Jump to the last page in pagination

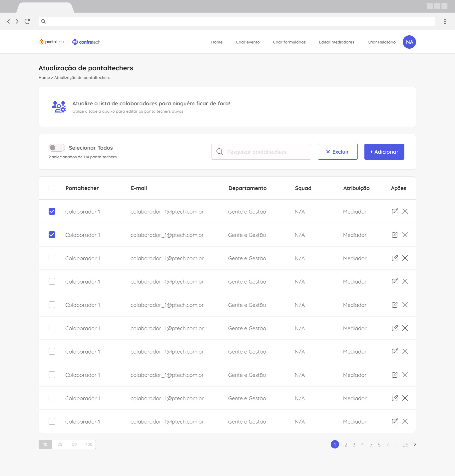coord(406,445)
